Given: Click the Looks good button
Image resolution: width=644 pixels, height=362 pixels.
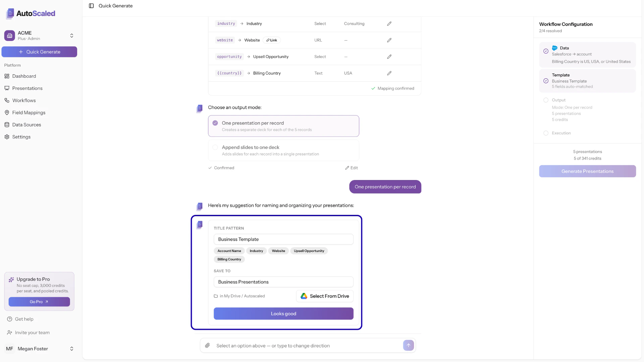Looking at the screenshot, I should pos(283,313).
